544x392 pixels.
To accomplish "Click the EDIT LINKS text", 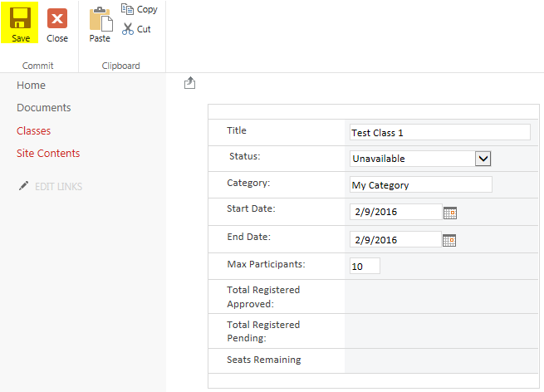I will (58, 187).
